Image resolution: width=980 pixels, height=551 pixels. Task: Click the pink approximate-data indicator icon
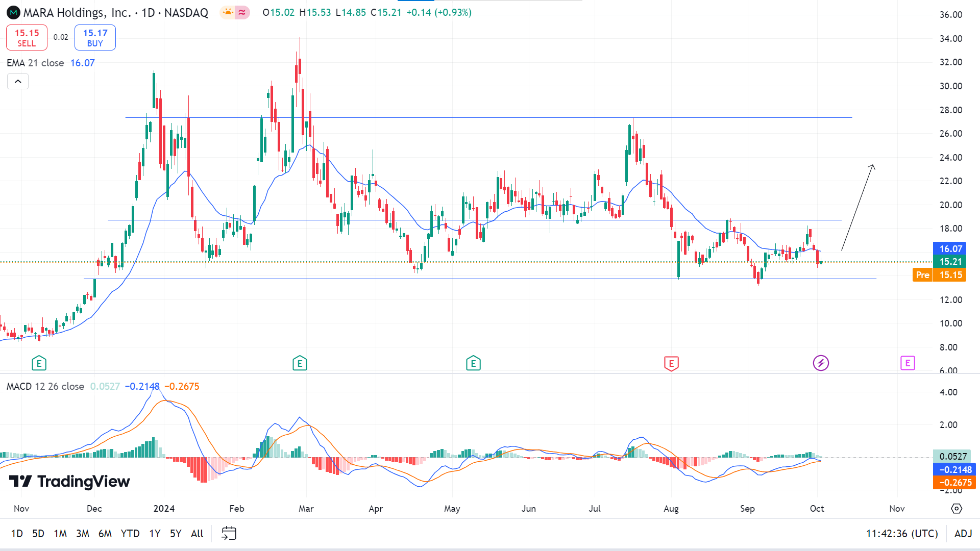coord(242,12)
